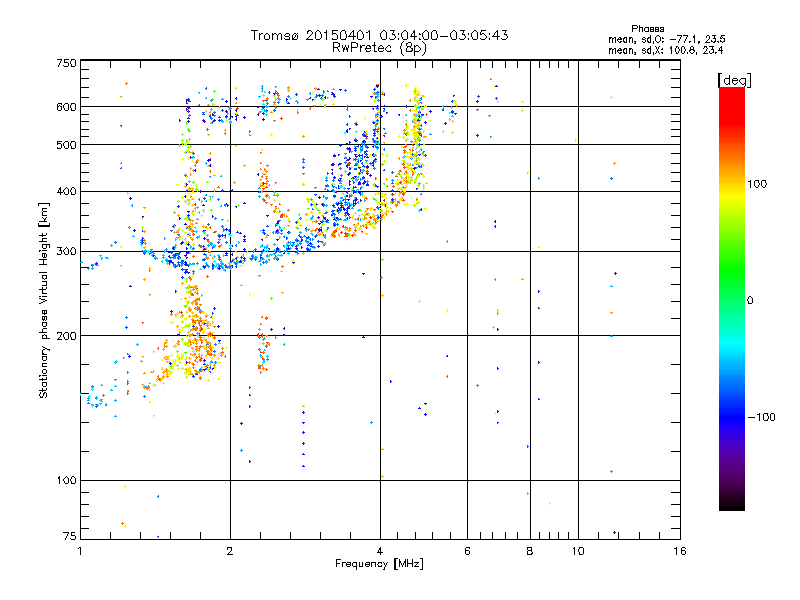Click the x-axis tick label '10'
800x600 pixels.
click(x=578, y=551)
